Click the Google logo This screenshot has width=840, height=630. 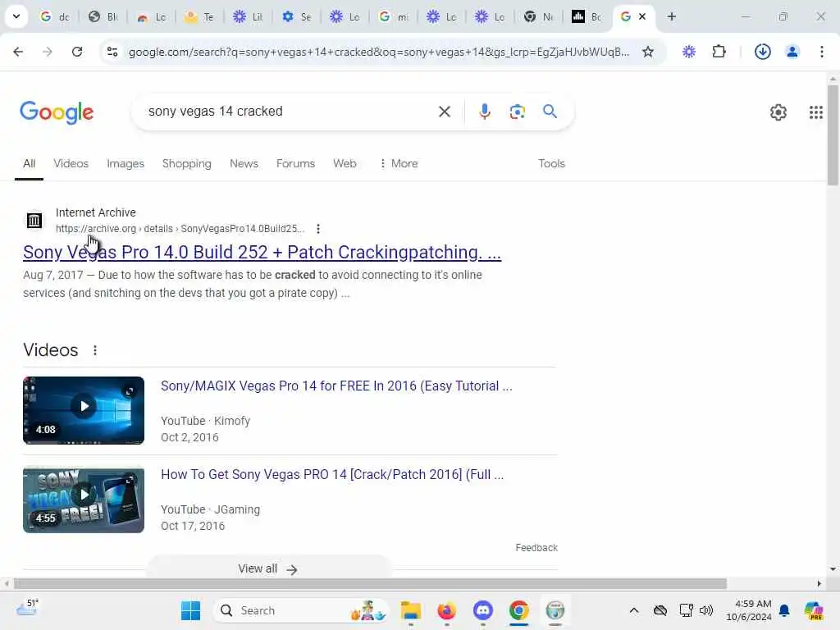tap(57, 112)
